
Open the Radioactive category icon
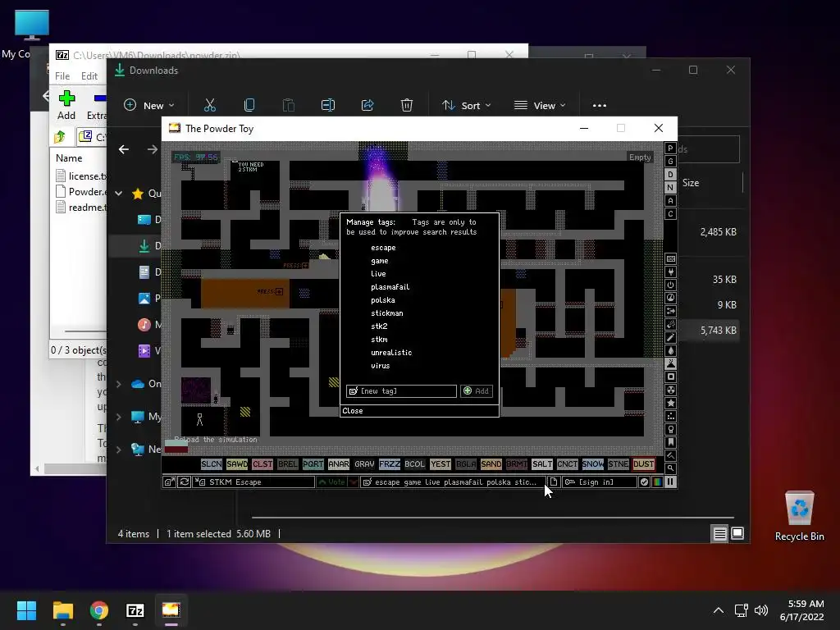[670, 390]
